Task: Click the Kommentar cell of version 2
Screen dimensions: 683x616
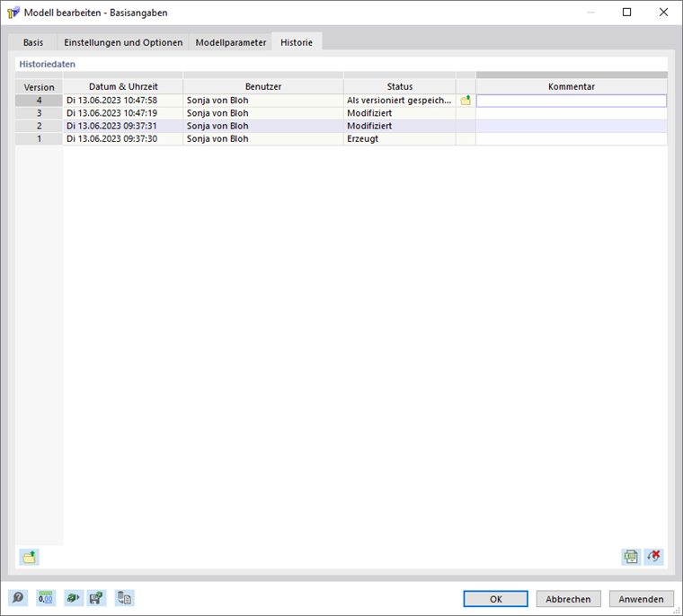Action: [572, 127]
